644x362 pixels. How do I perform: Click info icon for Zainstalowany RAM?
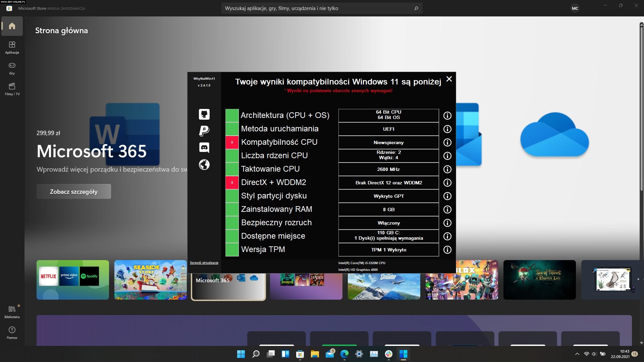[447, 209]
